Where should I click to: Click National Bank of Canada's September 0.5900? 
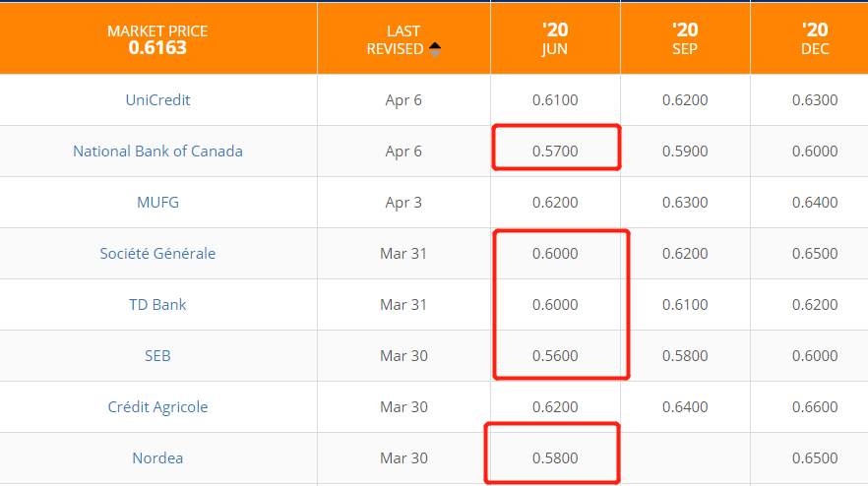click(685, 152)
